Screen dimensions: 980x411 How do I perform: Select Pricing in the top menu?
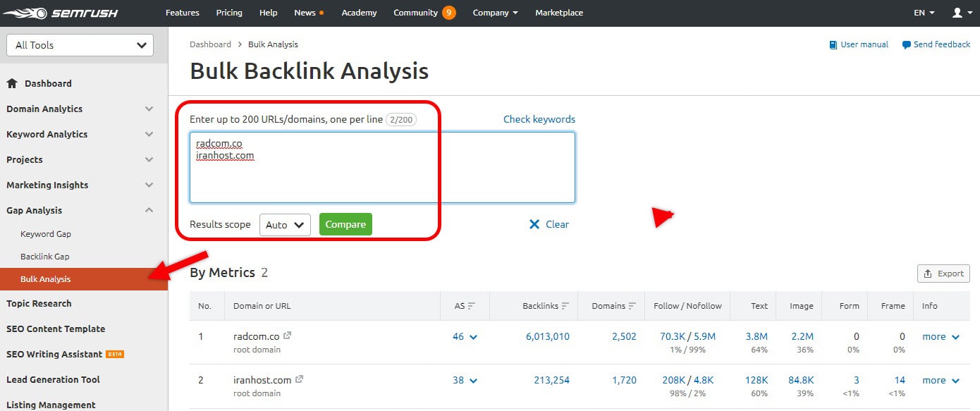click(228, 12)
